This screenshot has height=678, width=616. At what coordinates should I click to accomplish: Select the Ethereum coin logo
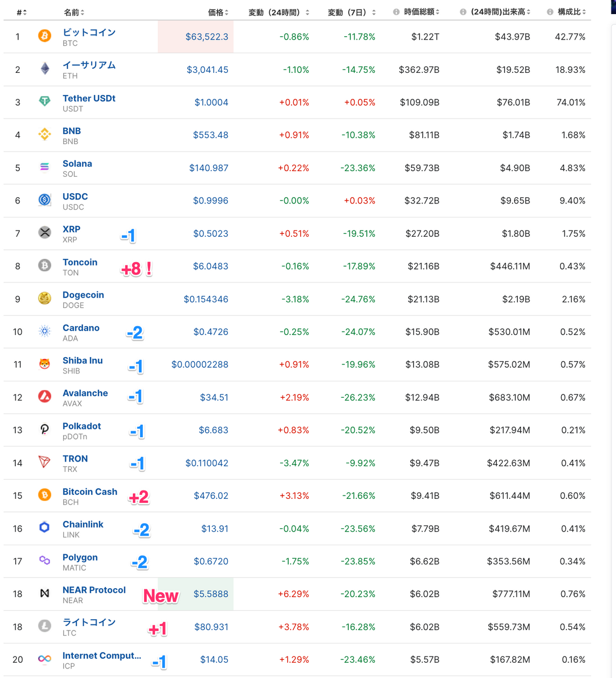tap(44, 68)
